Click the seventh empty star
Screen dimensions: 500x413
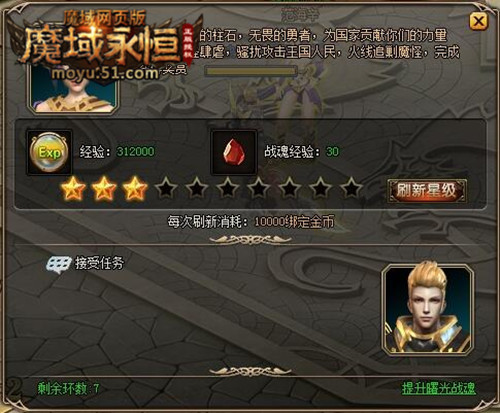(x=259, y=188)
